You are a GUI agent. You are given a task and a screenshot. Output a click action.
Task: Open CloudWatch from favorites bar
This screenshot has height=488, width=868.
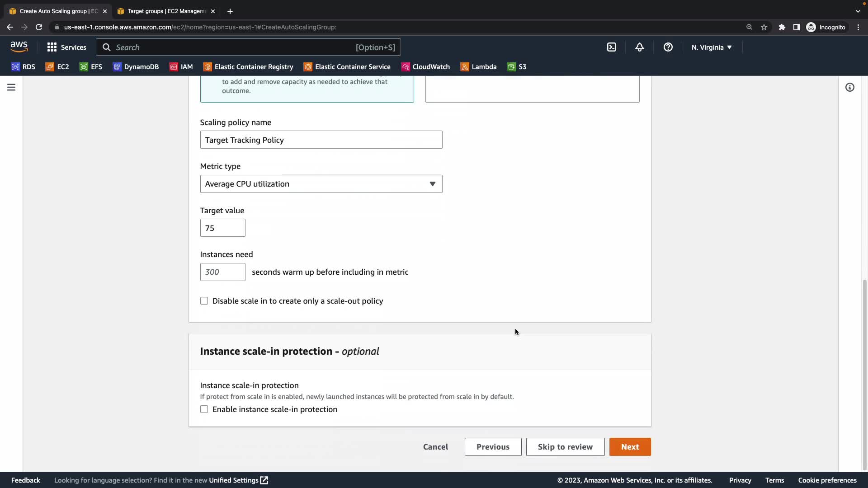(425, 67)
